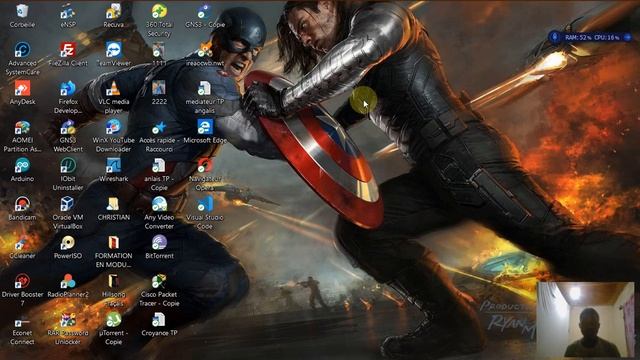The width and height of the screenshot is (640, 360).
Task: Launch BitTorrent client shortcut
Action: point(159,242)
